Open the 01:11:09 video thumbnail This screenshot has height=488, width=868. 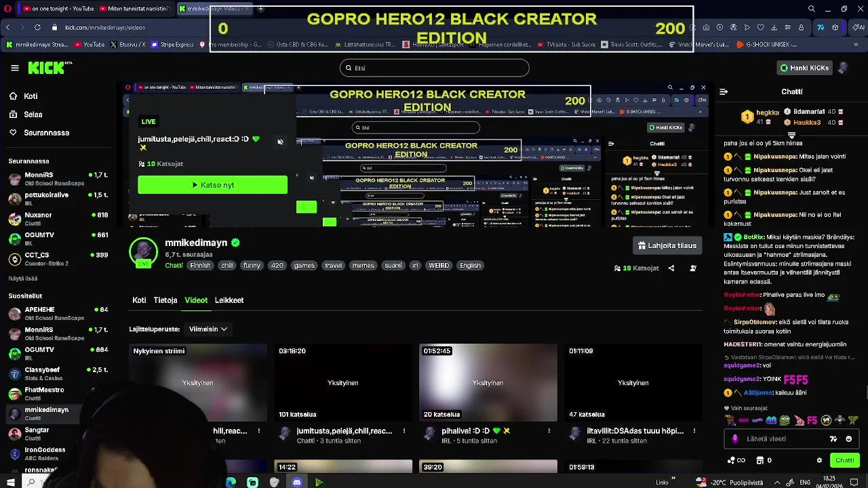pos(633,383)
